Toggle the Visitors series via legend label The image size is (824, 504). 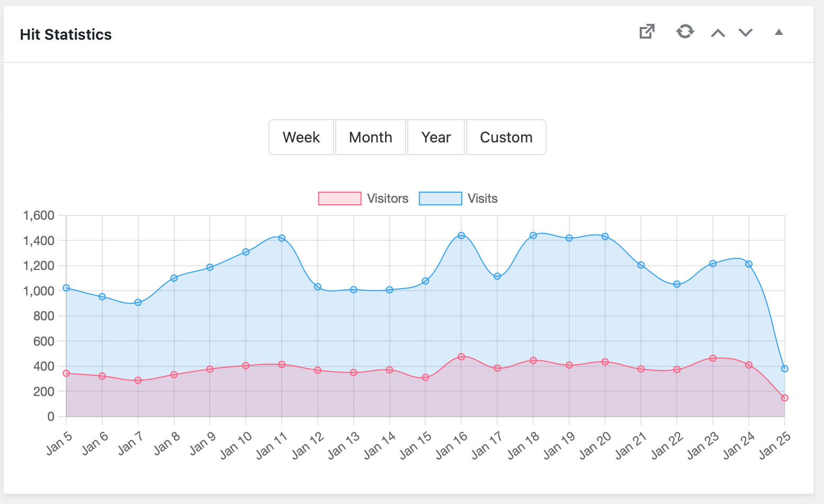click(x=388, y=199)
